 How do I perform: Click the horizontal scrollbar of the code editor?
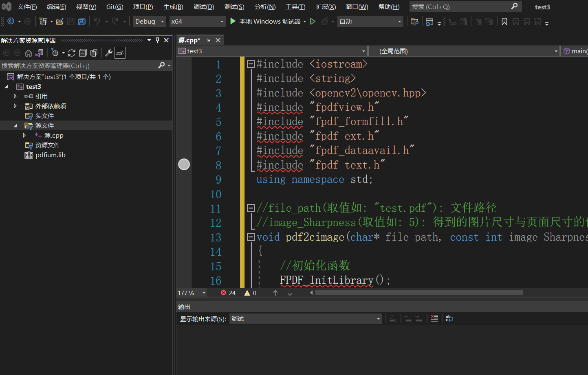coord(419,293)
